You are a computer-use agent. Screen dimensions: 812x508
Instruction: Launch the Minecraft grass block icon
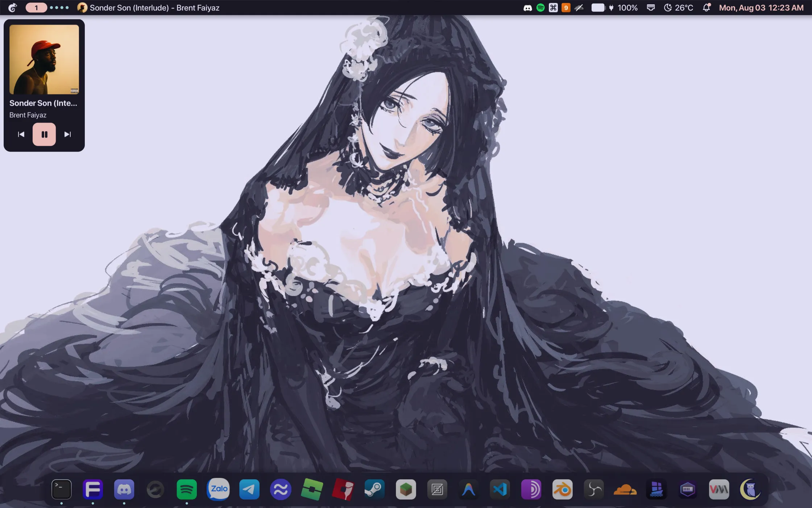(406, 489)
